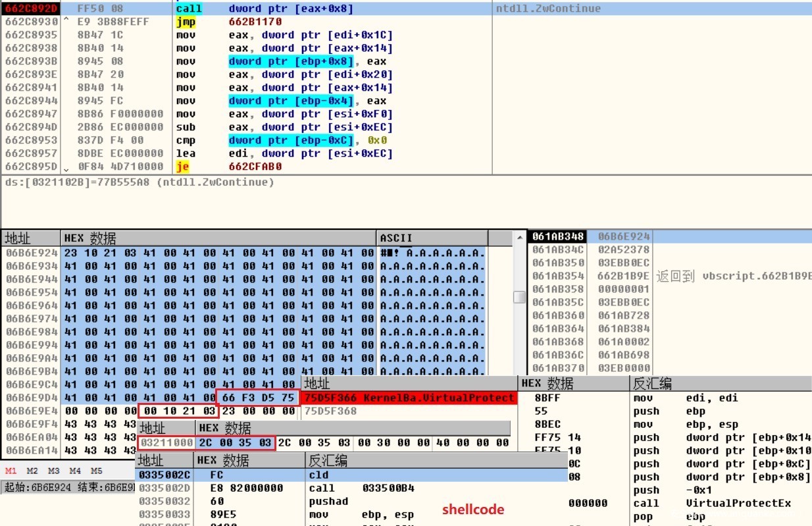Select the M5 memory tab
The height and width of the screenshot is (526, 812).
coord(97,471)
